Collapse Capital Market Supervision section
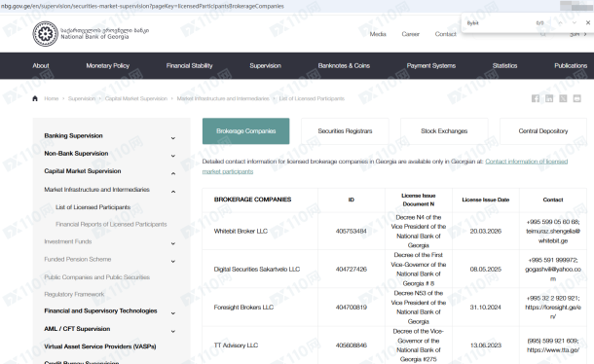Screen dimensions: 594x364 [173, 173]
